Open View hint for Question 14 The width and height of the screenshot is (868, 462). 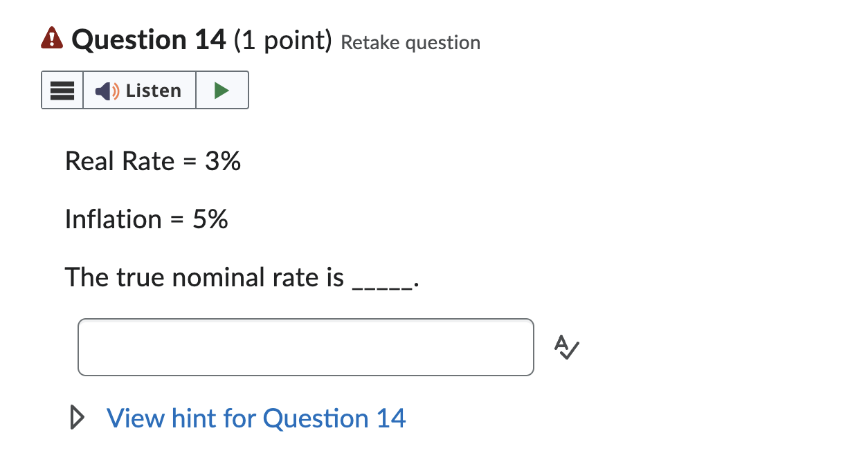[256, 418]
